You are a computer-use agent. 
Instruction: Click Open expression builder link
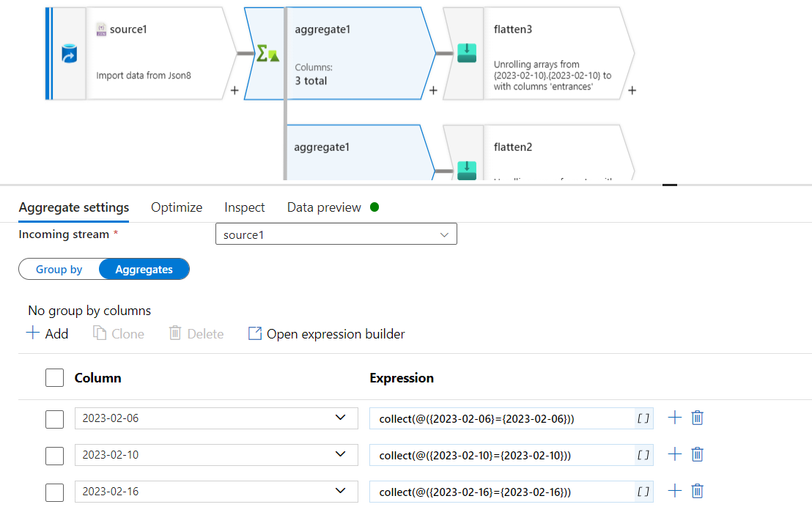(327, 334)
